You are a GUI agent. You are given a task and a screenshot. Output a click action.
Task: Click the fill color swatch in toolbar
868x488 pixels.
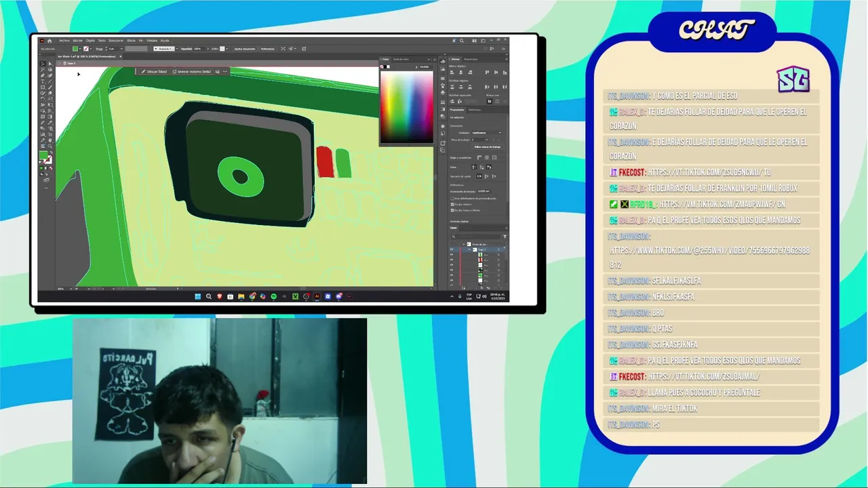[x=43, y=155]
